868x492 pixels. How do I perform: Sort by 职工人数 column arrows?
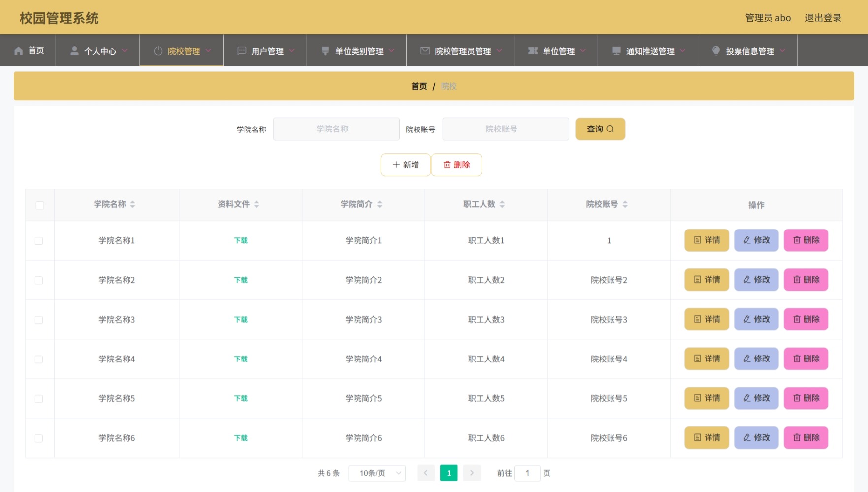[502, 204]
